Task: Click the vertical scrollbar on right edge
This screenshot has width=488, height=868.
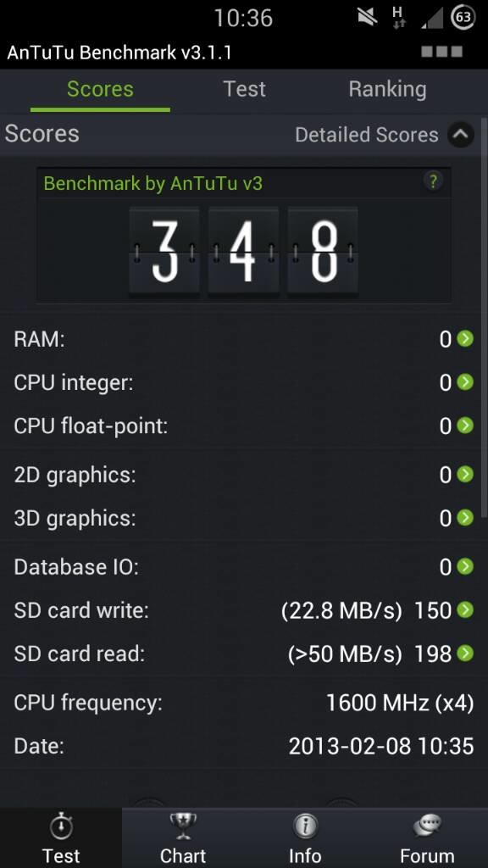Action: [x=485, y=315]
